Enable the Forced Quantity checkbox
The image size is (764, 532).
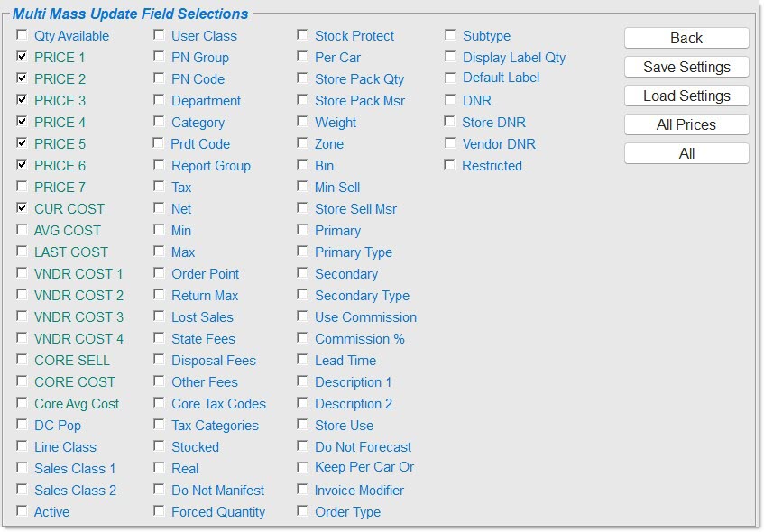click(159, 511)
